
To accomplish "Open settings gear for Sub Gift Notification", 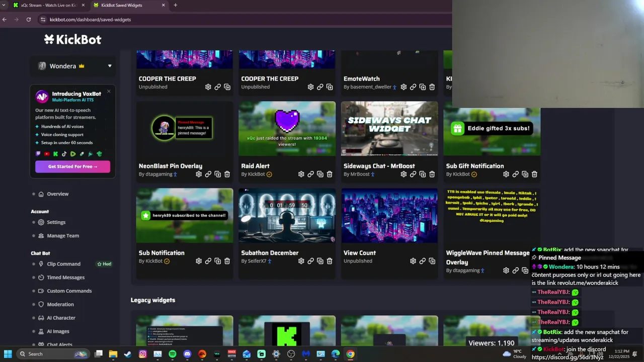I will [x=506, y=174].
